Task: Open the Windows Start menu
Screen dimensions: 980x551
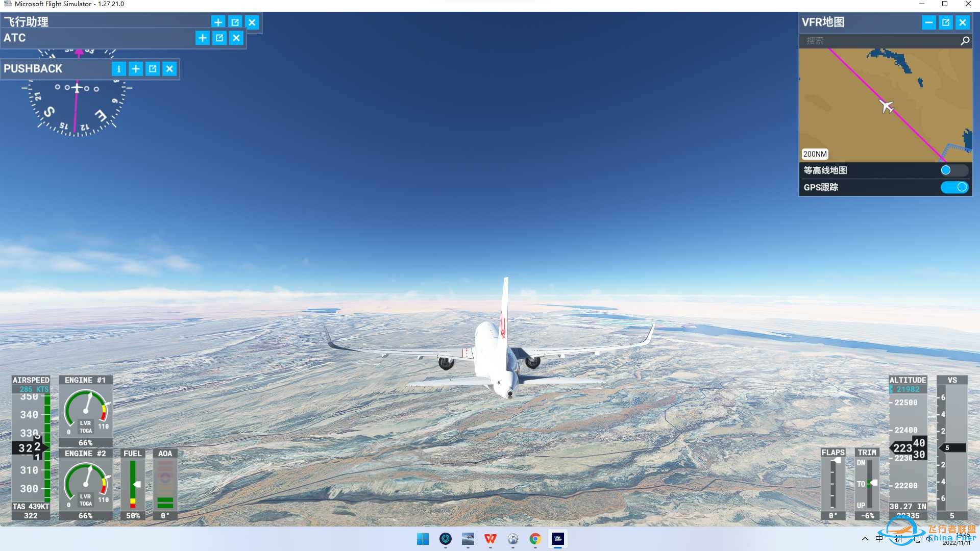Action: click(423, 539)
